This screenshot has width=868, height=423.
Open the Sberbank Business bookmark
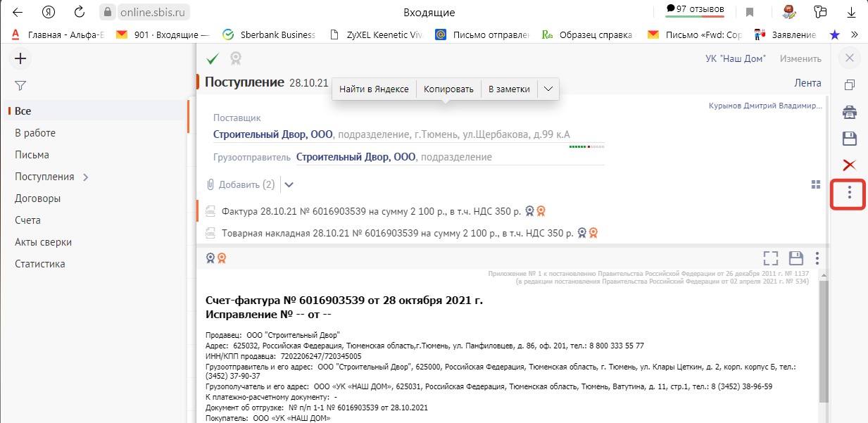pyautogui.click(x=269, y=34)
